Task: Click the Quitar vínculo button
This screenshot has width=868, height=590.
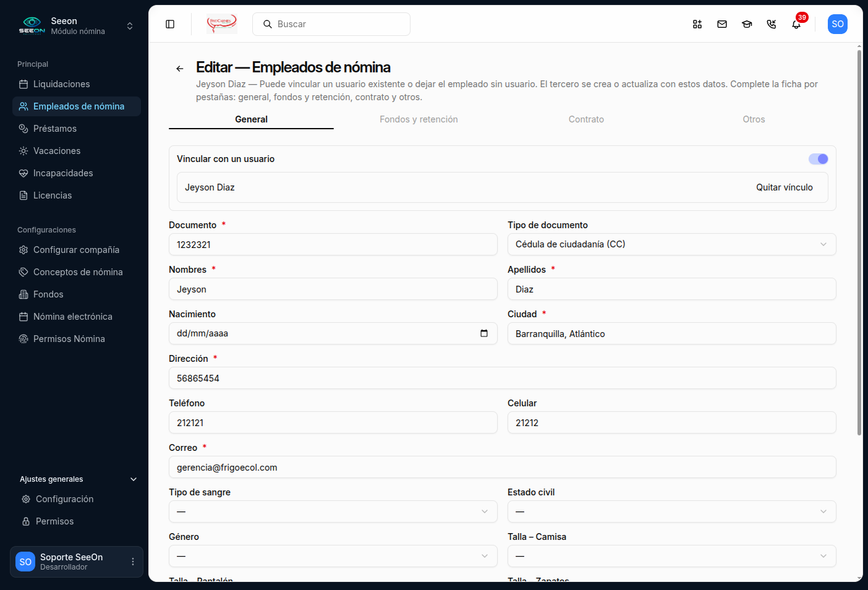Action: (785, 187)
